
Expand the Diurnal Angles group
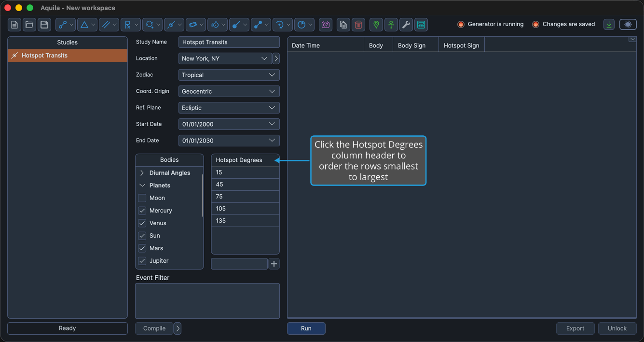[142, 173]
